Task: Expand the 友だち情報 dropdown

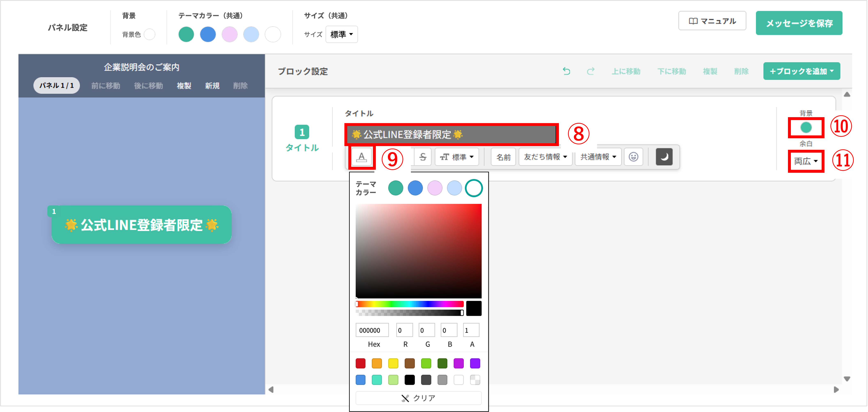Action: point(545,157)
